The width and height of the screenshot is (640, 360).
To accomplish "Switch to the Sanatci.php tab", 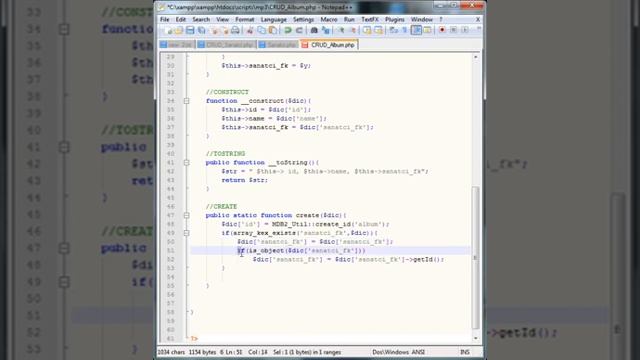I will tap(278, 45).
